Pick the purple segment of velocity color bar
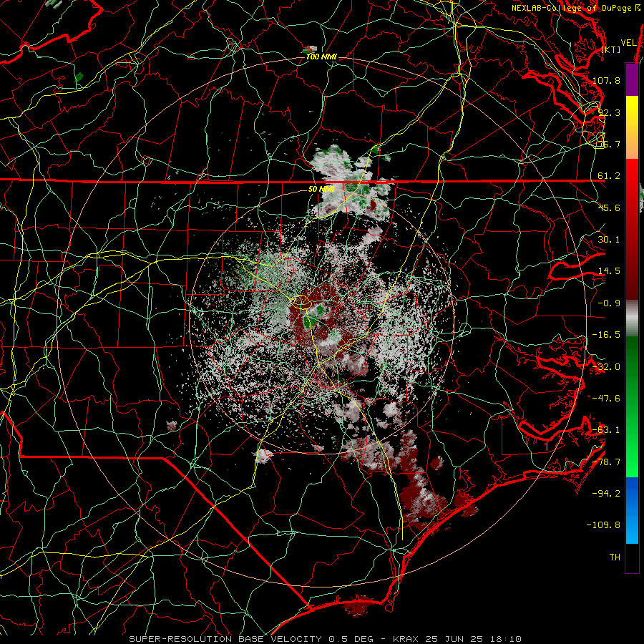Image resolution: width=644 pixels, height=644 pixels. point(632,80)
